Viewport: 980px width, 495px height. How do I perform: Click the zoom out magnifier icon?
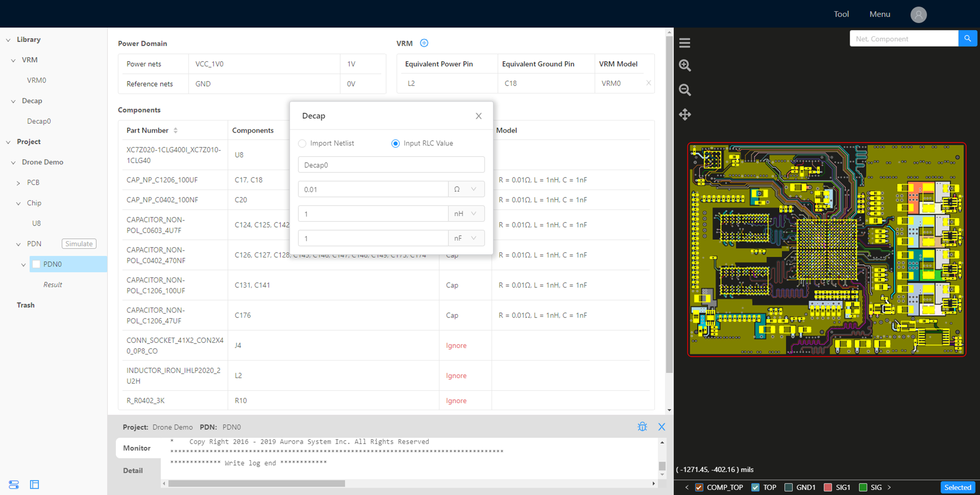[x=685, y=90]
